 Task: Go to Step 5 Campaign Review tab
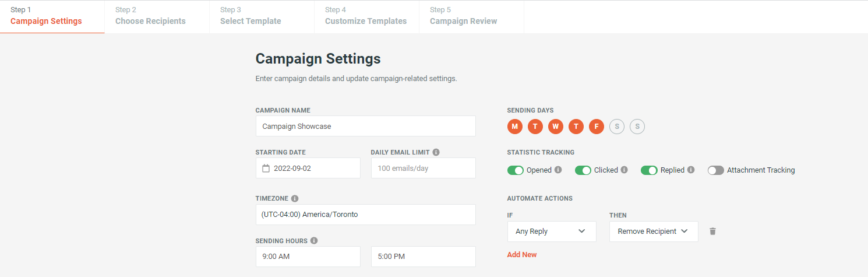tap(472, 16)
